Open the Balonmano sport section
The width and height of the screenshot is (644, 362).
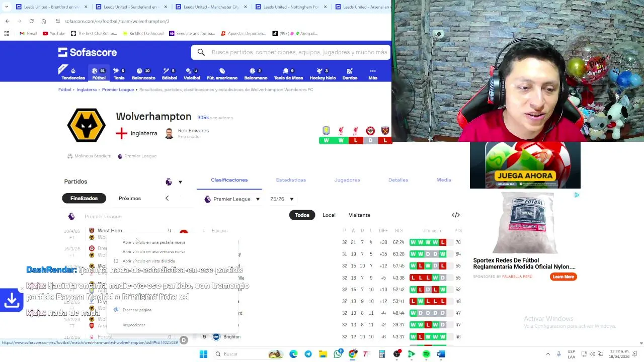(x=256, y=74)
